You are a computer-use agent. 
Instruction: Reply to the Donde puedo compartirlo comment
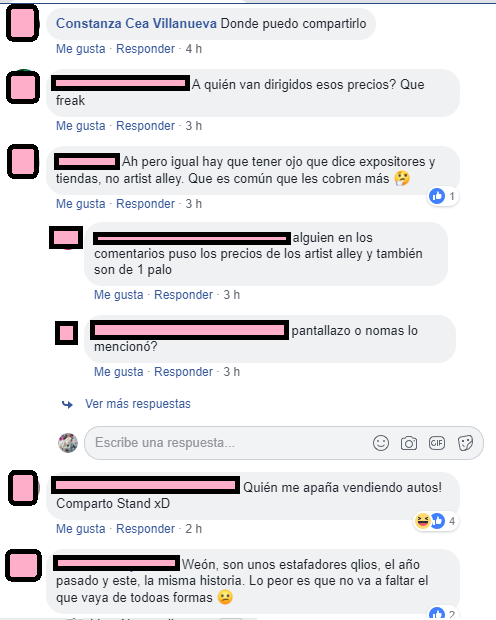click(145, 49)
